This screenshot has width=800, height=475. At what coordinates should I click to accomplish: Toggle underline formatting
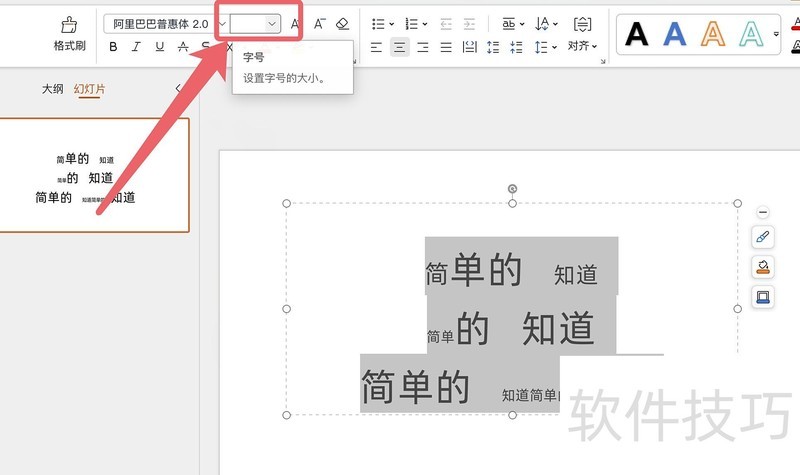(x=159, y=47)
